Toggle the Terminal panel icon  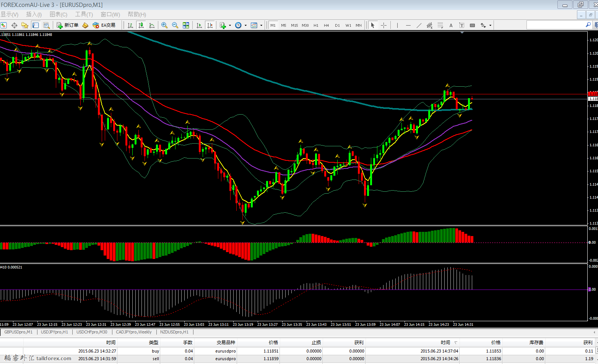tap(36, 25)
